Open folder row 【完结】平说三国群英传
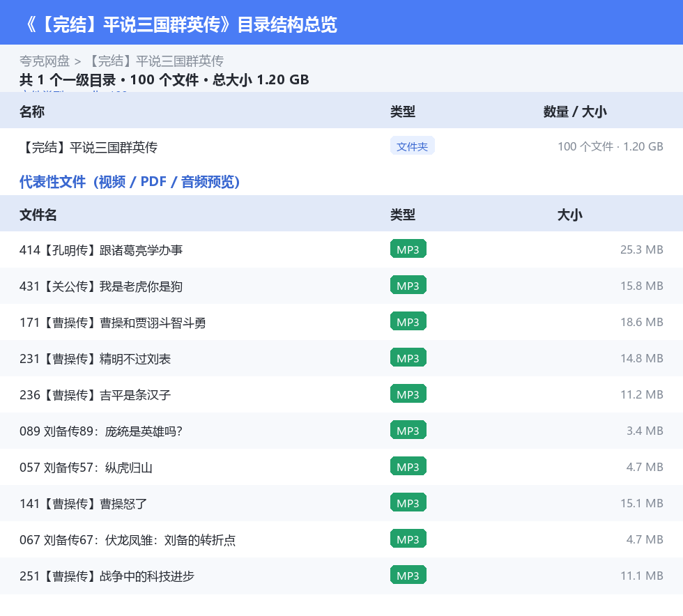The image size is (683, 616). coord(341,147)
